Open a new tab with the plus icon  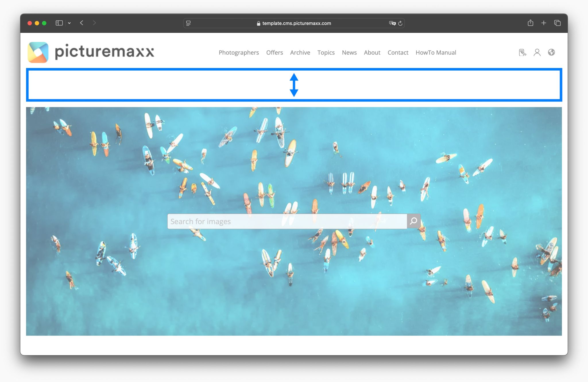(x=544, y=23)
